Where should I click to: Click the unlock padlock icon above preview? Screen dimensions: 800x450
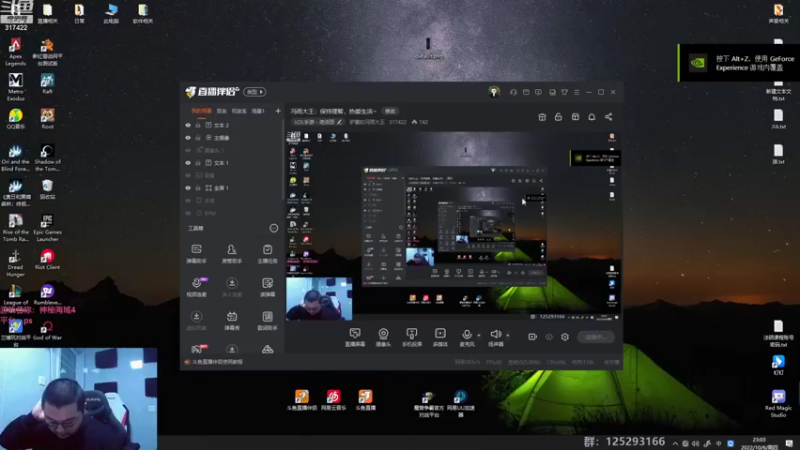pyautogui.click(x=558, y=117)
